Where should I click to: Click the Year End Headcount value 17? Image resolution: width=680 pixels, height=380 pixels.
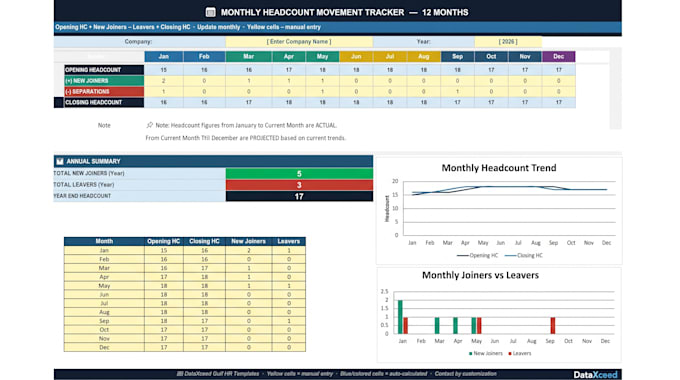coord(299,196)
